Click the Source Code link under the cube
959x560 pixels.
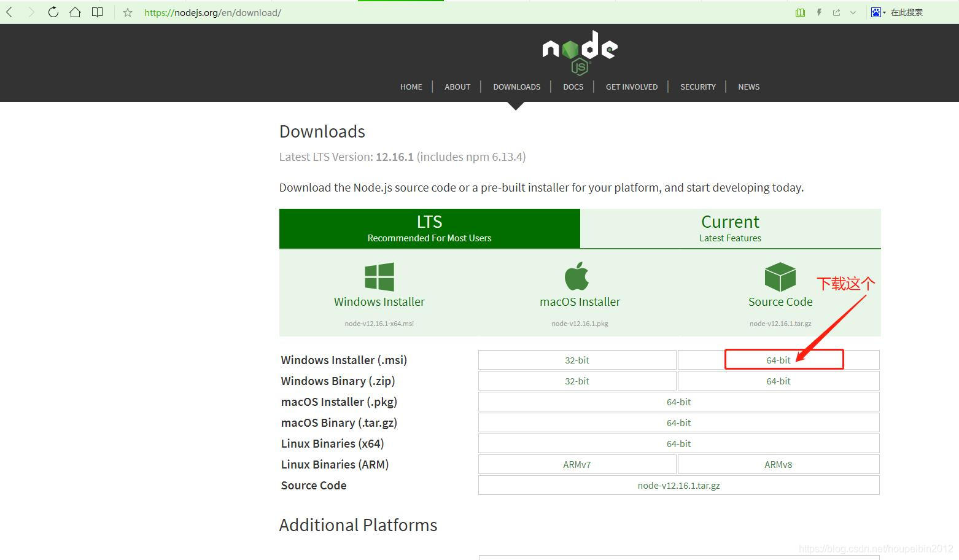pos(780,302)
